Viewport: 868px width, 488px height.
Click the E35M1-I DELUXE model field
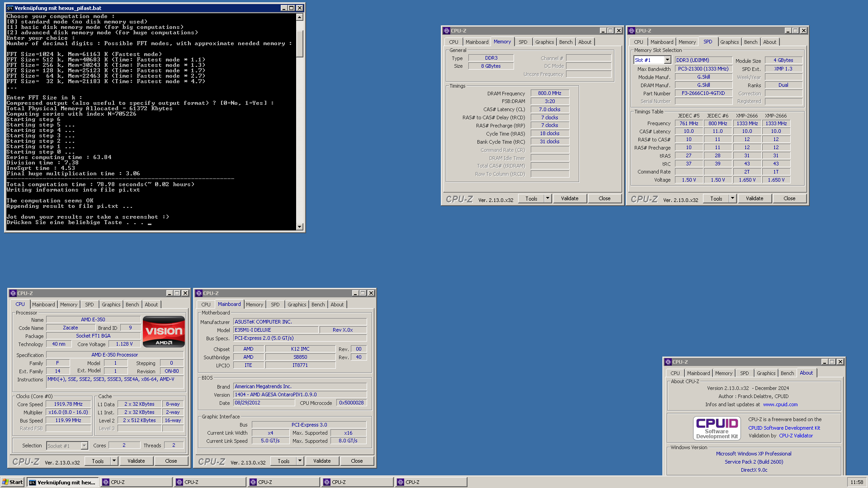pos(276,330)
